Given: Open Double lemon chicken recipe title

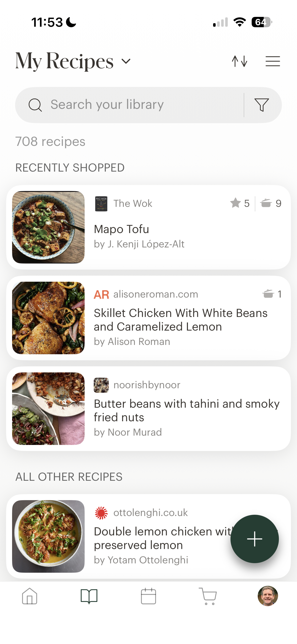Looking at the screenshot, I should 162,538.
